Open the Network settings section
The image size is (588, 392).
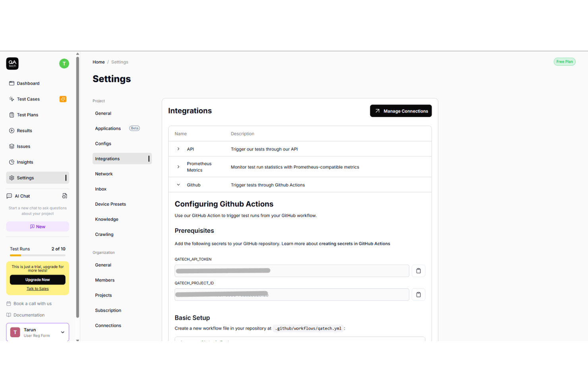104,174
